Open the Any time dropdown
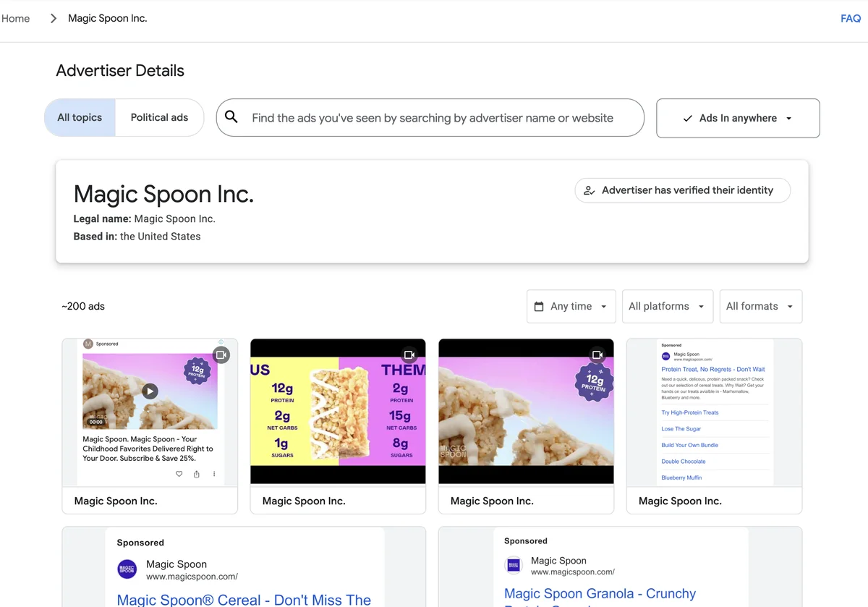Viewport: 868px width, 607px height. [x=571, y=306]
